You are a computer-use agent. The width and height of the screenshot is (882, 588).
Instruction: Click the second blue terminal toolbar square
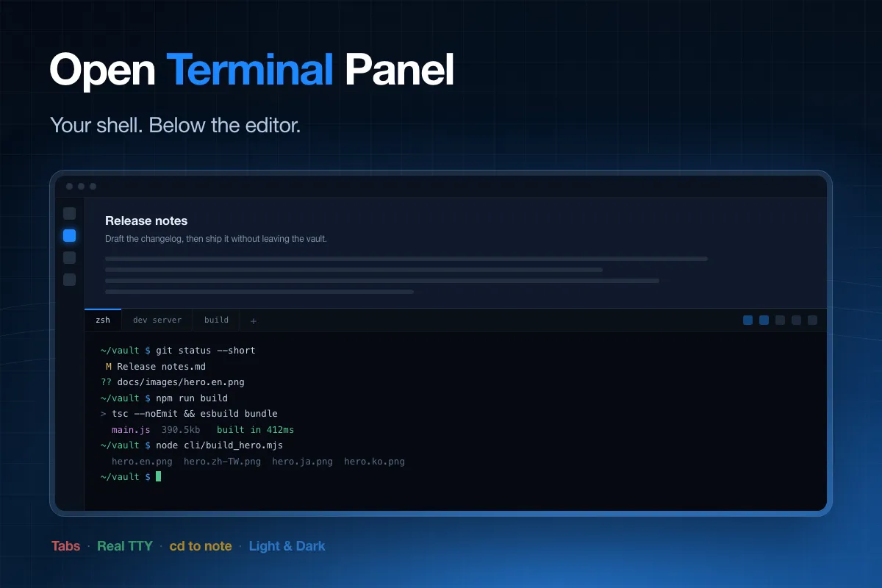pyautogui.click(x=764, y=320)
